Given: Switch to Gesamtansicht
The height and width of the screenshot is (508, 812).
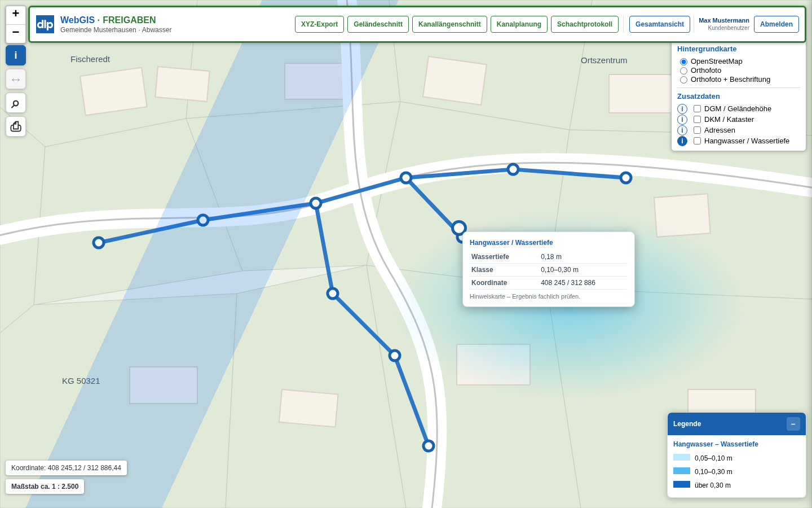Looking at the screenshot, I should click(x=660, y=24).
